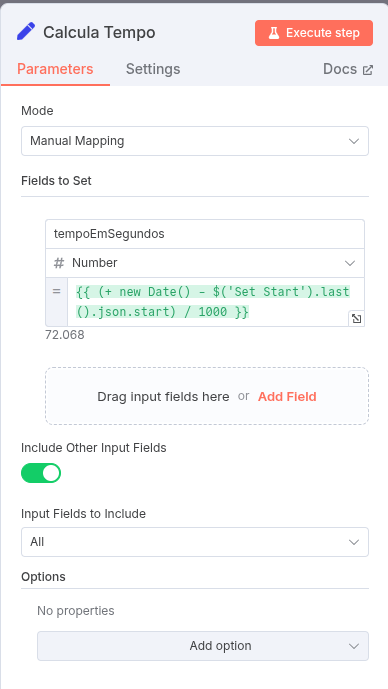This screenshot has height=689, width=388.
Task: Expand the expression editor with the corner icon
Action: (356, 319)
